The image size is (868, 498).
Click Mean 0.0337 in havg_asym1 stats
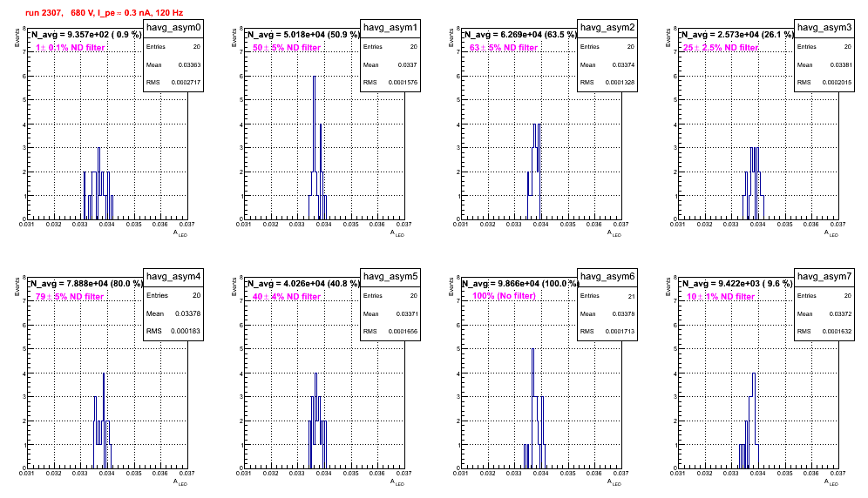tap(390, 64)
